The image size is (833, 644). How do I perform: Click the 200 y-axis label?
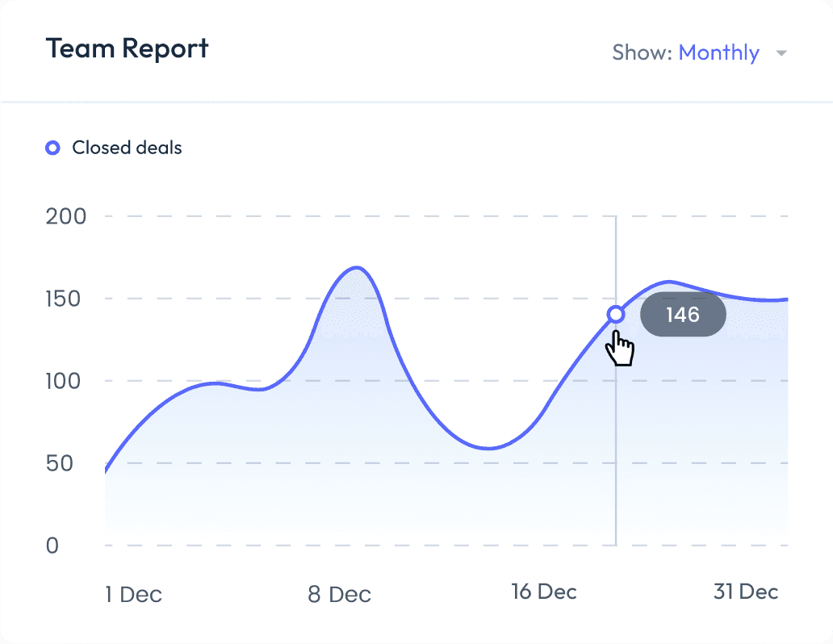click(x=66, y=216)
